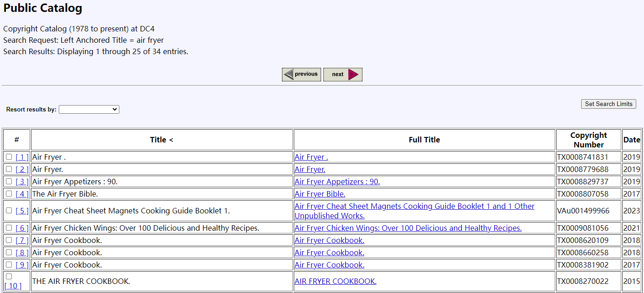Open Air Fryer Cheat Sheet Magnets full title link
This screenshot has height=293, width=644.
414,211
